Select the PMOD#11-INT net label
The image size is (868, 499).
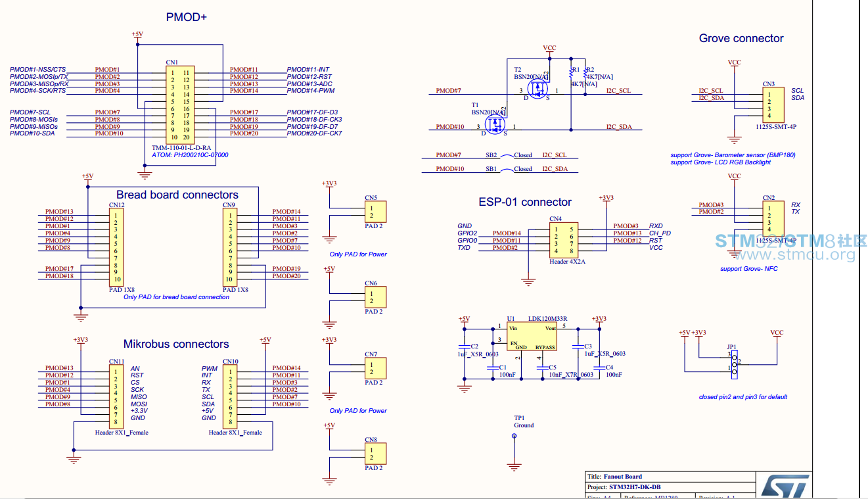click(308, 70)
